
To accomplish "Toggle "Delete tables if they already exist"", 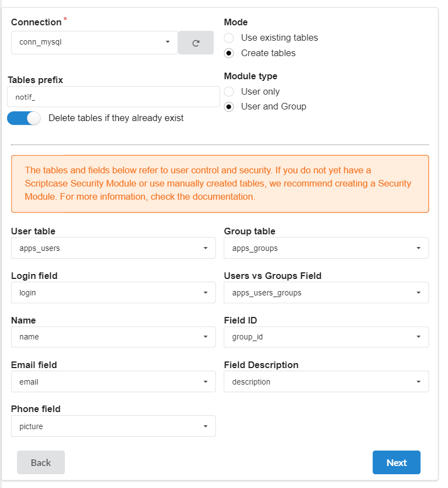I will pyautogui.click(x=24, y=118).
